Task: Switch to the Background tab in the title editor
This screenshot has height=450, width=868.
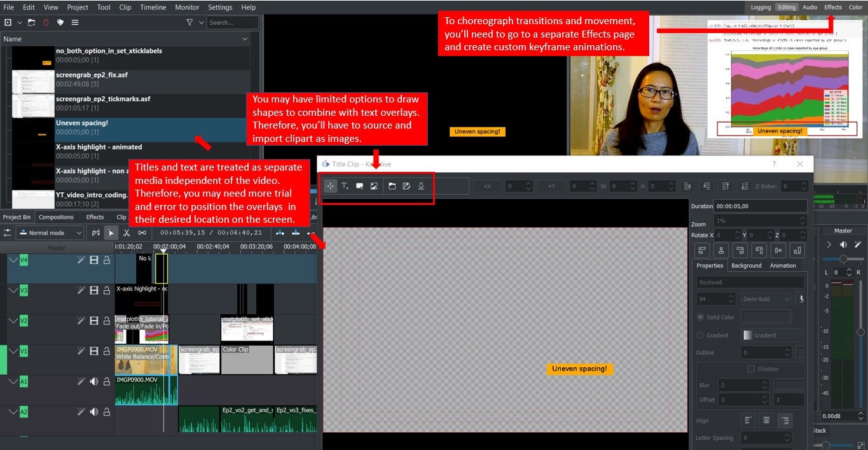Action: coord(746,265)
